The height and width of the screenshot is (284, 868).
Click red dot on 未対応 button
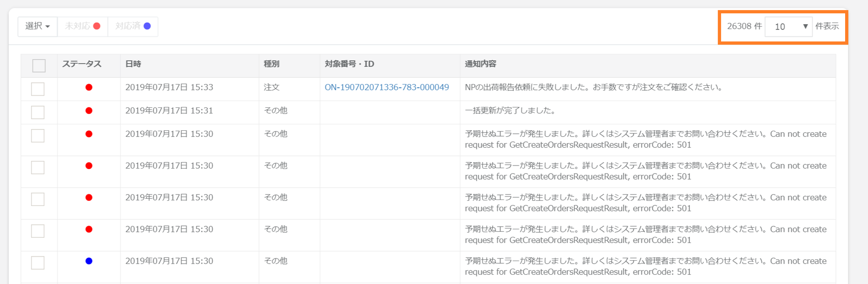(x=97, y=26)
